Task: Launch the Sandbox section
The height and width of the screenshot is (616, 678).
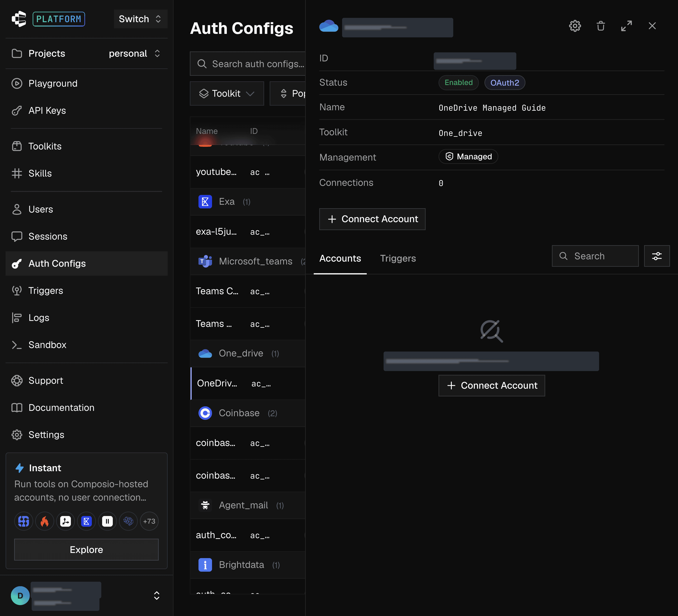Action: pos(87,345)
